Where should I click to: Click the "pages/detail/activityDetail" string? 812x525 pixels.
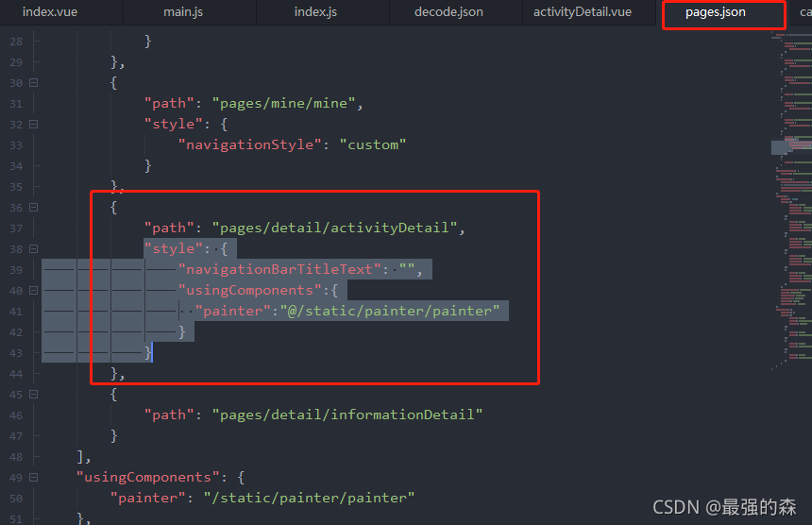pos(335,228)
